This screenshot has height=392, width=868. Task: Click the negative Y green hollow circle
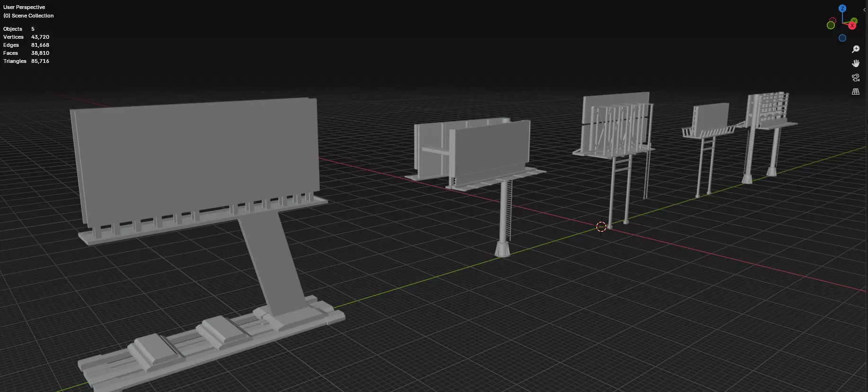point(831,25)
